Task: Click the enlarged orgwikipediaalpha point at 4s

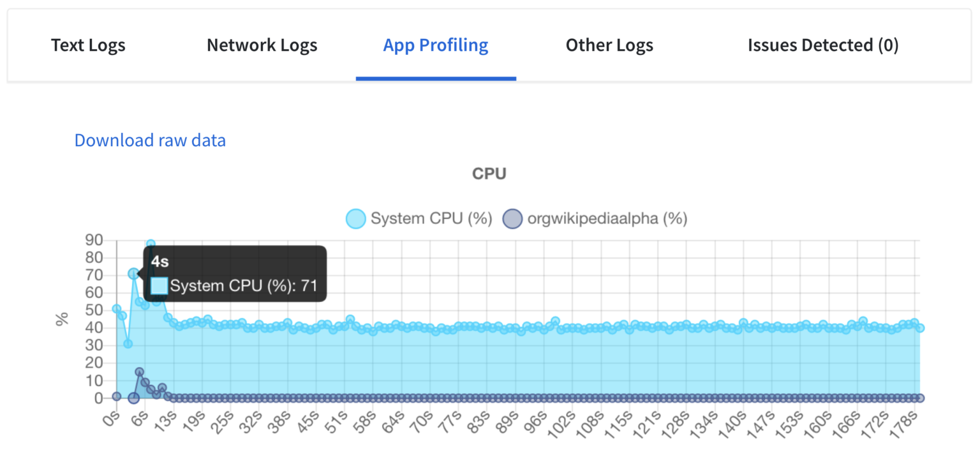Action: [133, 398]
